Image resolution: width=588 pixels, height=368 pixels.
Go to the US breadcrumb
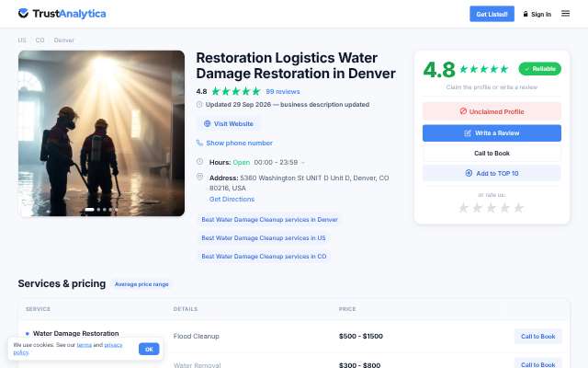(22, 40)
